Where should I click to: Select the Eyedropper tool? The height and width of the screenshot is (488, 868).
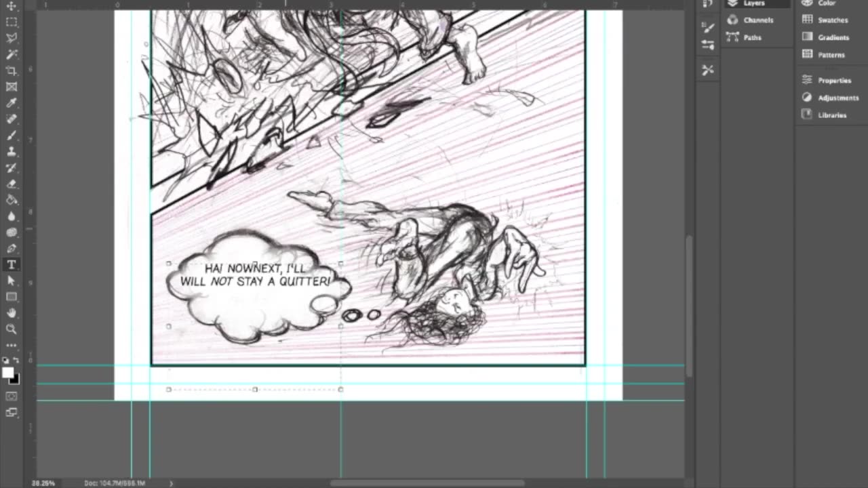12,103
